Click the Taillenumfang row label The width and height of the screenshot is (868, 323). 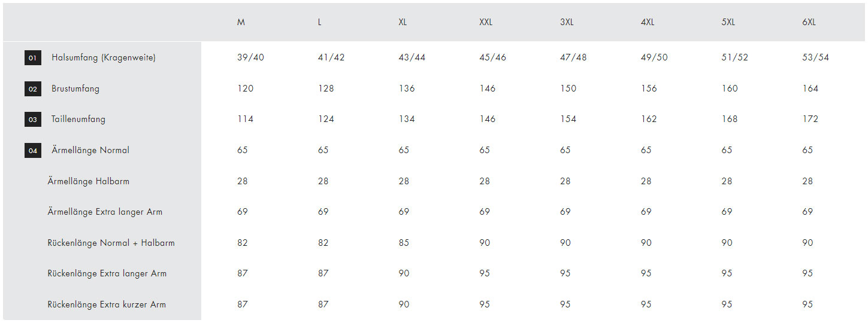point(78,119)
